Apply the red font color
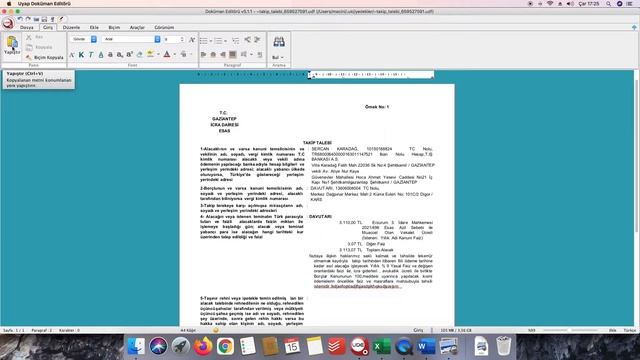The image size is (640, 360). [167, 54]
